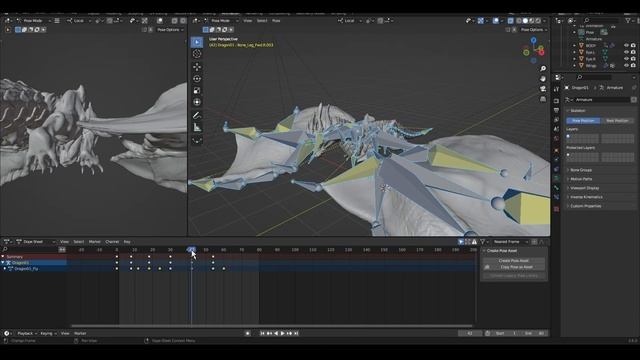
Task: Click the viewport navigation gizmo Z axis
Action: click(x=533, y=40)
